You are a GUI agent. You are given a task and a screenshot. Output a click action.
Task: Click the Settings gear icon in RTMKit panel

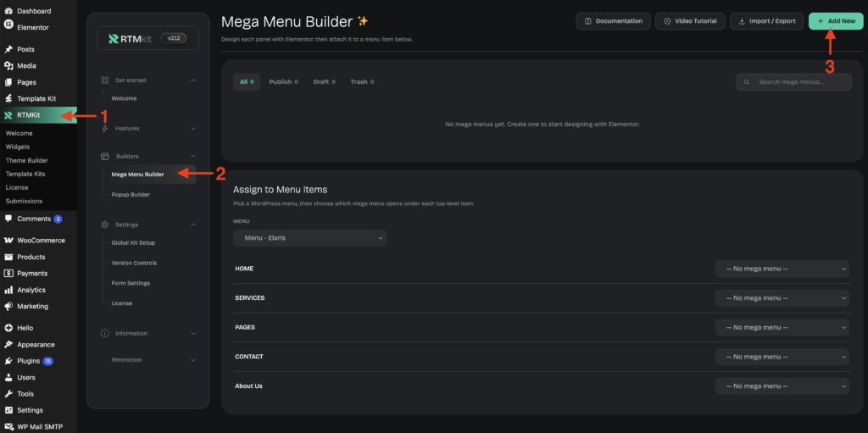coord(104,225)
